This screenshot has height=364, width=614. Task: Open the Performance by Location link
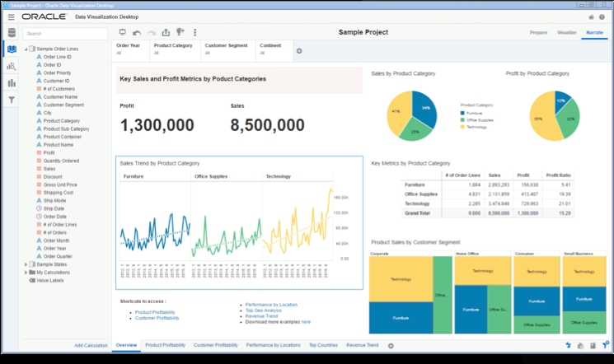pyautogui.click(x=271, y=305)
